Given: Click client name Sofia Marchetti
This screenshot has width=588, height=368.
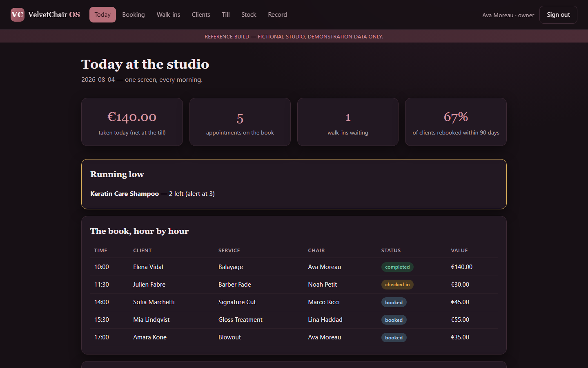Looking at the screenshot, I should point(154,302).
